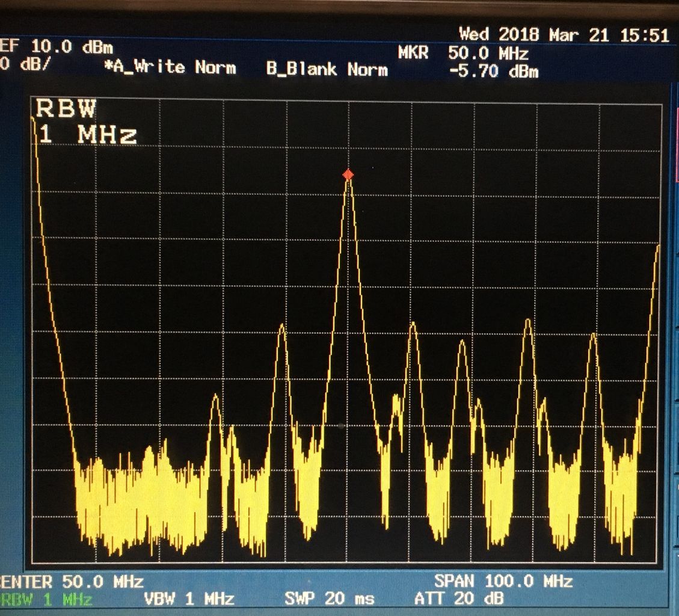
Task: Click the 'SWP 20 ms' sweep time readout
Action: [x=329, y=599]
